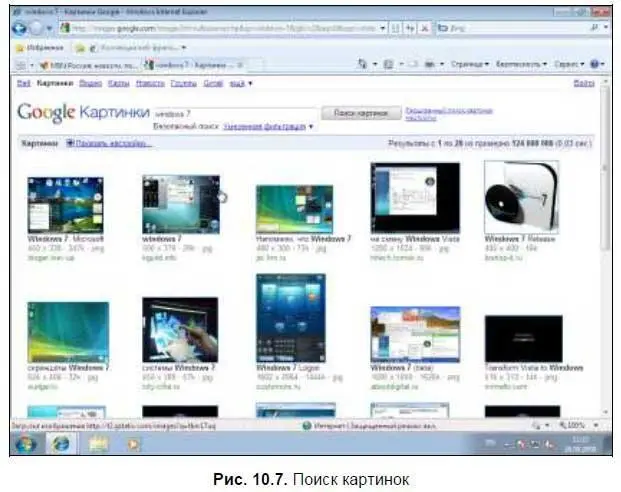Click the Refresh icon beside address bar
The width and height of the screenshot is (621, 492).
pos(410,28)
